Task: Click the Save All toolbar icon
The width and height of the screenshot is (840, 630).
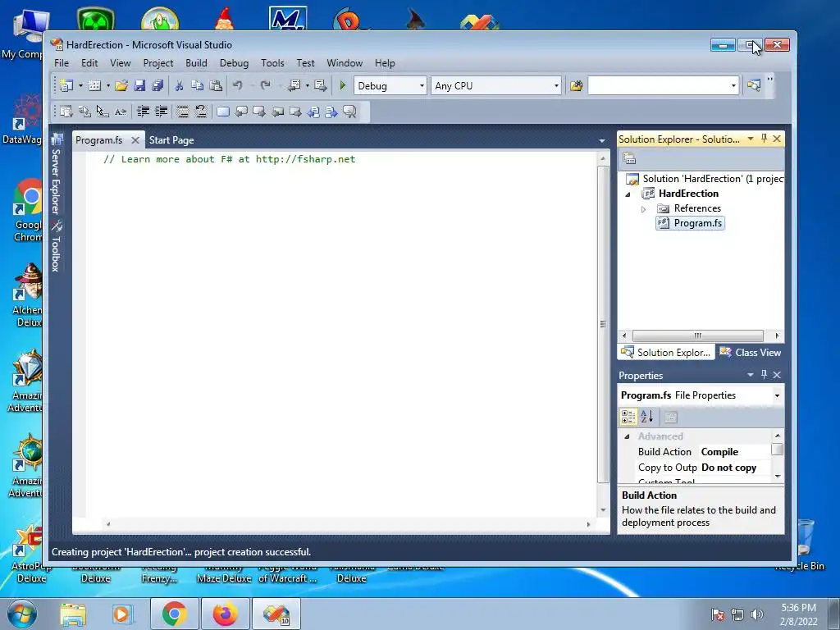Action: (157, 85)
